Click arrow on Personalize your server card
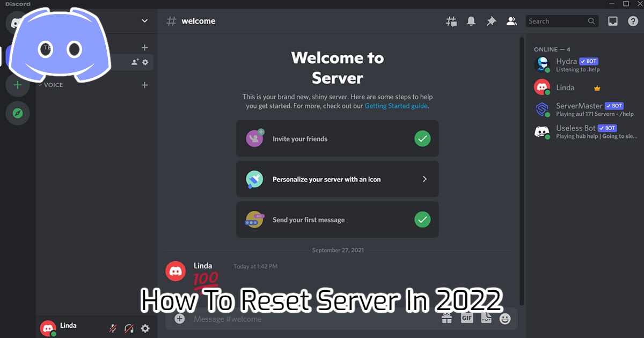Viewport: 644px width, 338px height. (425, 179)
